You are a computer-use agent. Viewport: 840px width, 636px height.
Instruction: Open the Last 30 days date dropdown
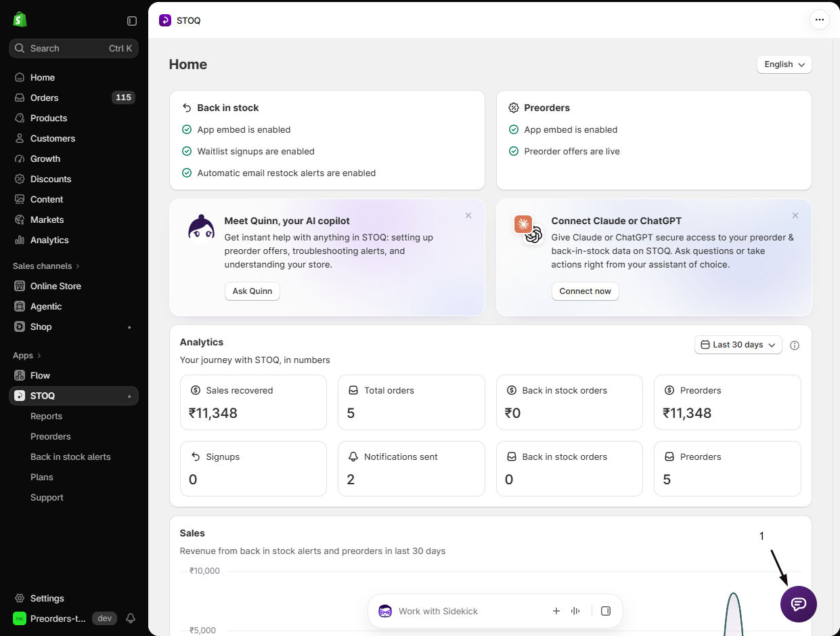pyautogui.click(x=738, y=345)
